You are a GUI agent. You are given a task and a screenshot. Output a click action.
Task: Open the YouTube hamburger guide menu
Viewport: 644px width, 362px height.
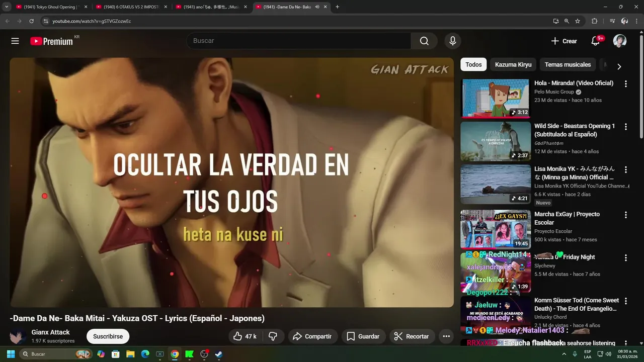tap(15, 41)
